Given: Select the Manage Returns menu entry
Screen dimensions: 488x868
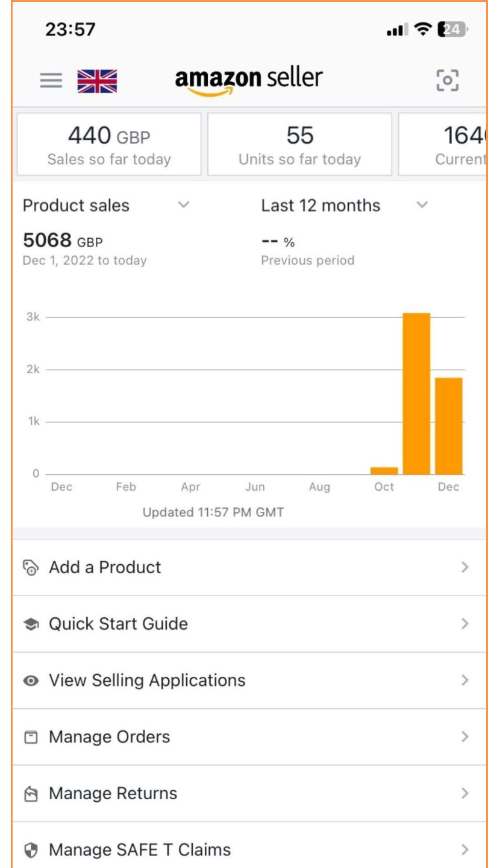Looking at the screenshot, I should click(x=113, y=794).
